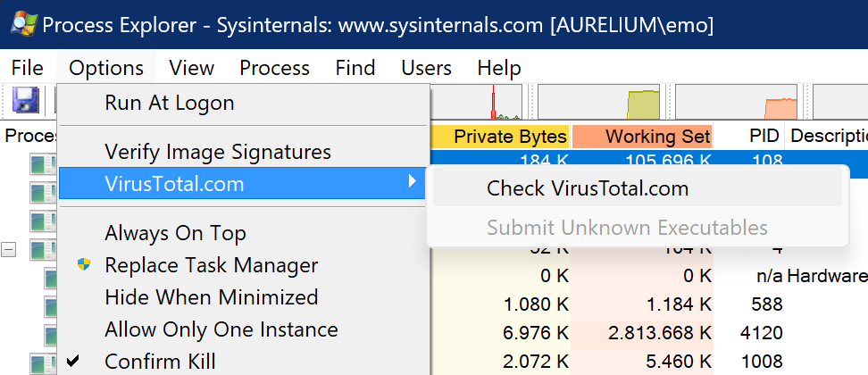868x375 pixels.
Task: Disable the checked Confirm Kill option
Action: (159, 362)
